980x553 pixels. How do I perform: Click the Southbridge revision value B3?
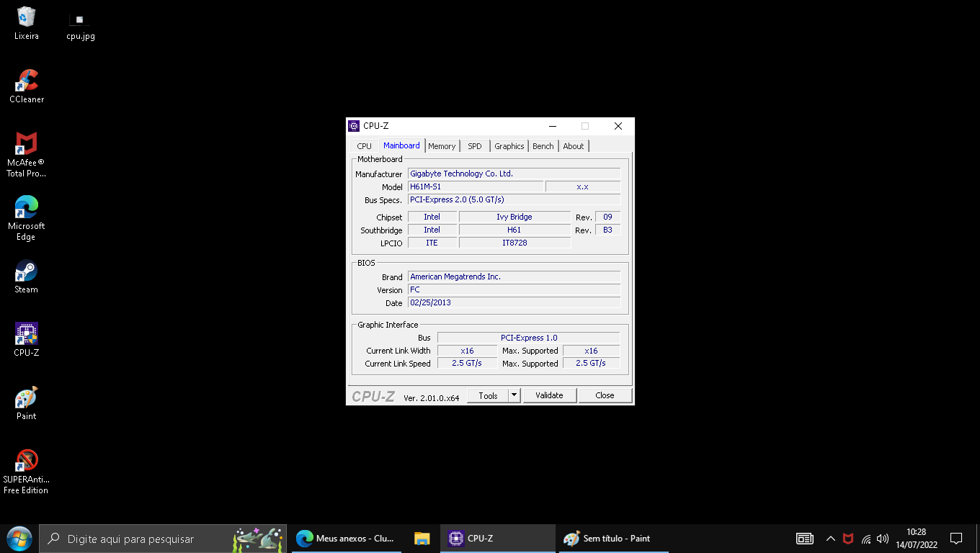pyautogui.click(x=607, y=230)
